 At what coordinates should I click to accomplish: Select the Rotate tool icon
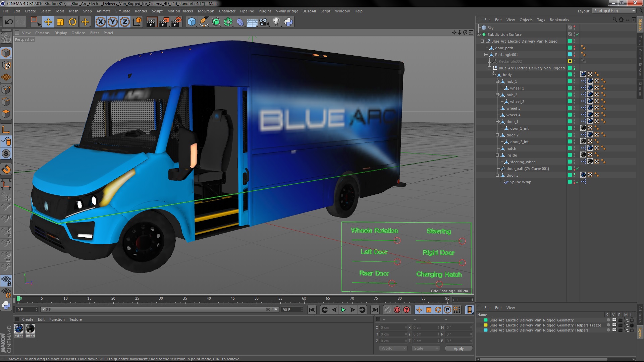click(x=72, y=22)
